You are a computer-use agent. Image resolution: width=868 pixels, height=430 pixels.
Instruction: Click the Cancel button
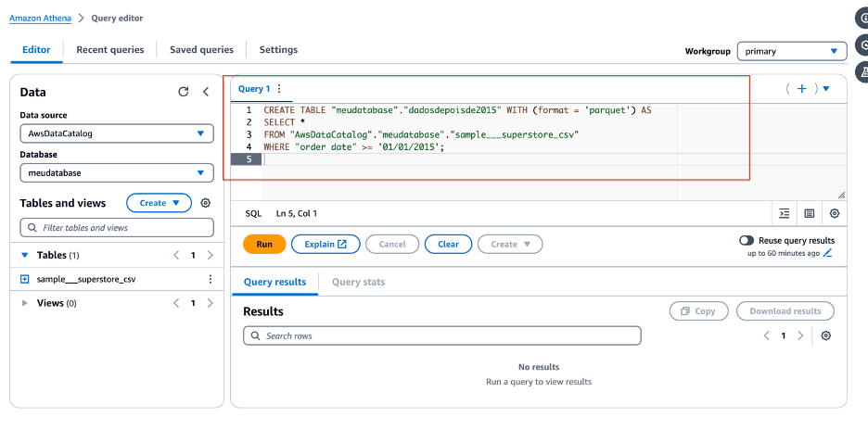pos(392,244)
